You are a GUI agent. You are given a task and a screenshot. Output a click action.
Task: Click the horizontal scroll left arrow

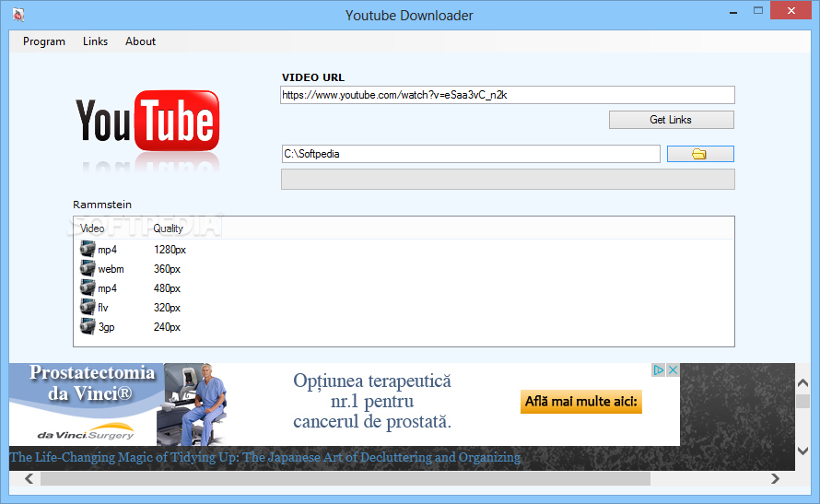point(29,478)
